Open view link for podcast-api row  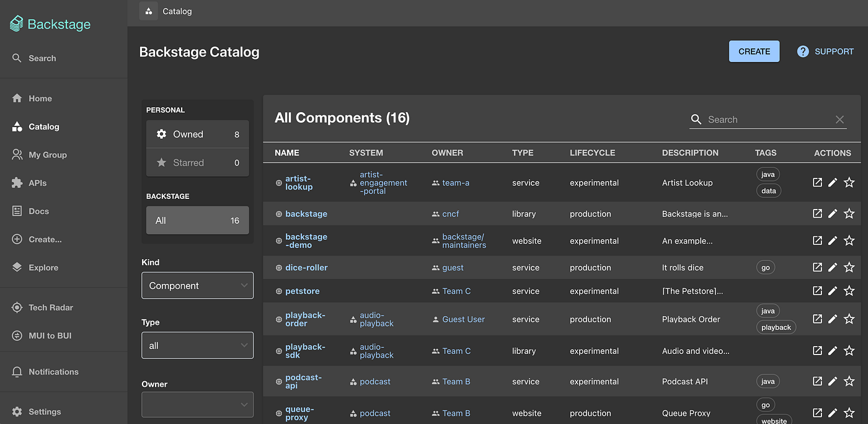[817, 381]
